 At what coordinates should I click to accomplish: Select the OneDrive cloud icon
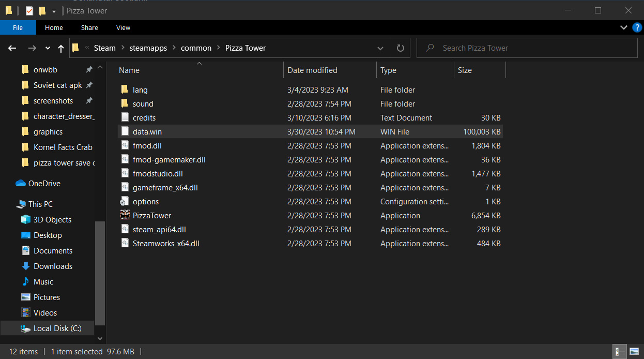[21, 184]
